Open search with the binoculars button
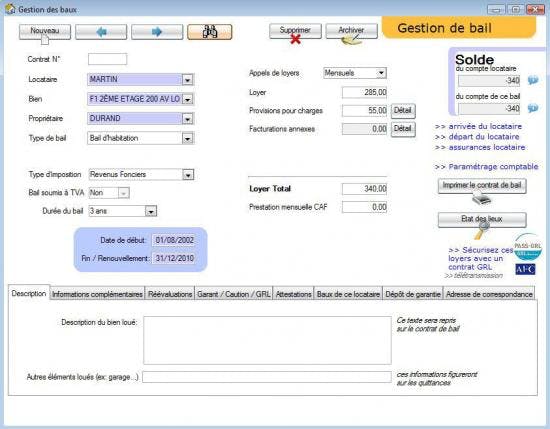 pos(210,32)
